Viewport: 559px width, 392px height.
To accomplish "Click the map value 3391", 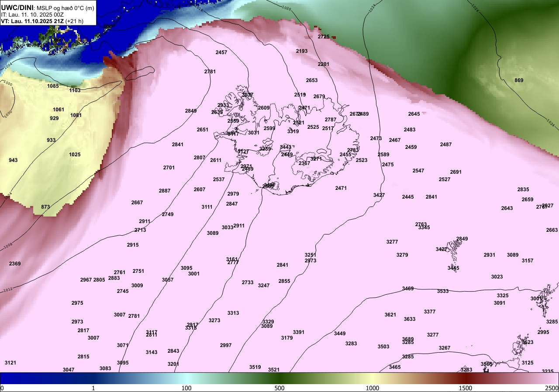I will (x=299, y=332).
